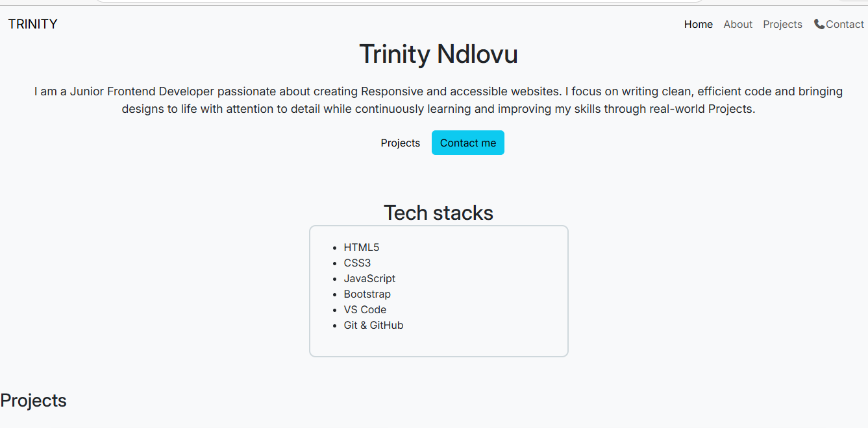Click the Projects link next to Contact me
868x428 pixels.
(400, 143)
